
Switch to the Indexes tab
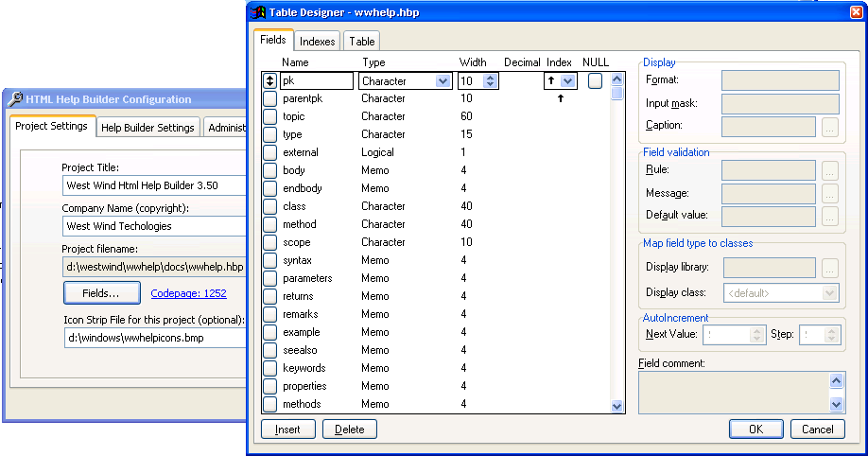point(317,41)
